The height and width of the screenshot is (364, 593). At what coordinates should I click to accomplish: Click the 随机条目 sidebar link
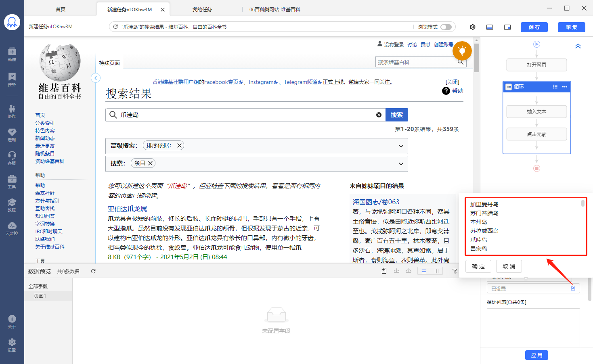45,153
